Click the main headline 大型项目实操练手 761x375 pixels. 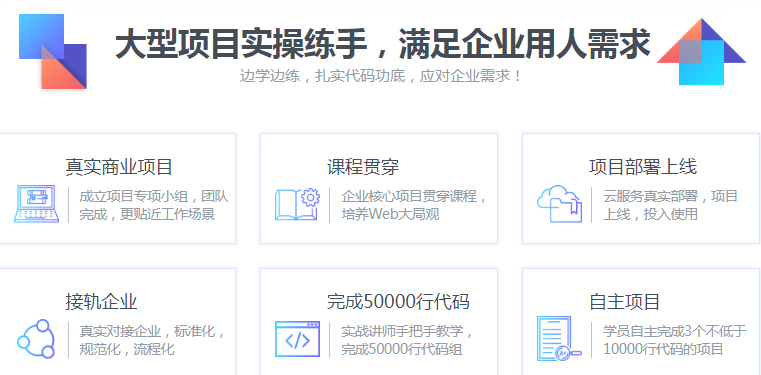tap(240, 45)
